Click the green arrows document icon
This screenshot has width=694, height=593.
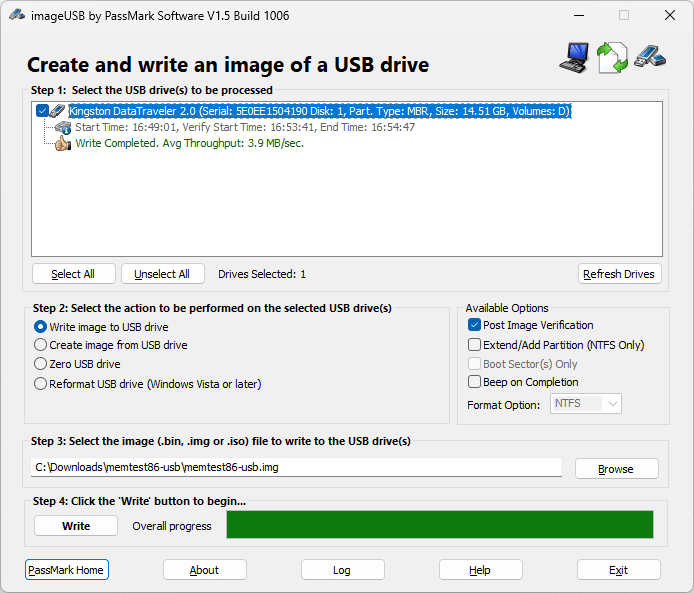613,58
